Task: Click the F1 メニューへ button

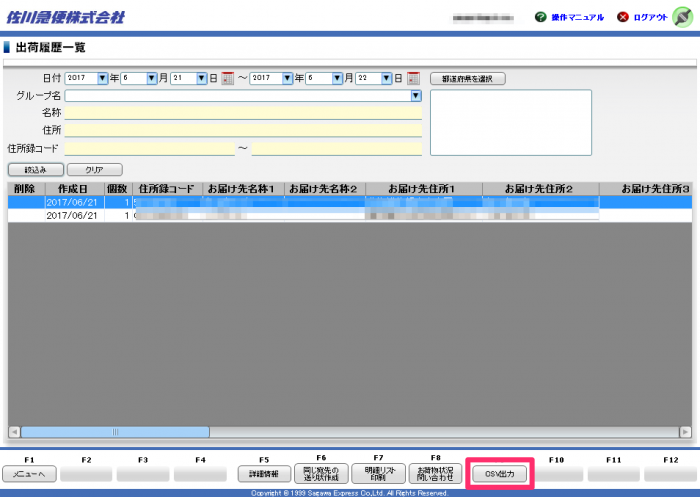Action: coord(29,474)
